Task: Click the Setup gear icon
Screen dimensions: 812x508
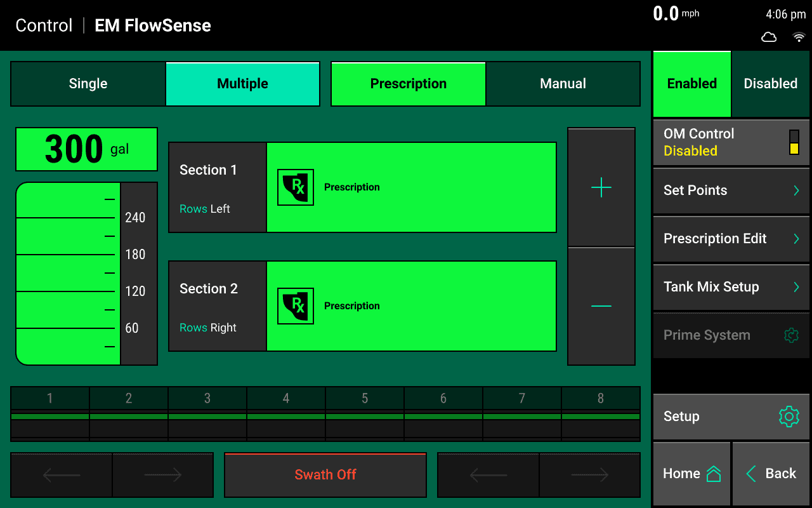Action: click(789, 417)
